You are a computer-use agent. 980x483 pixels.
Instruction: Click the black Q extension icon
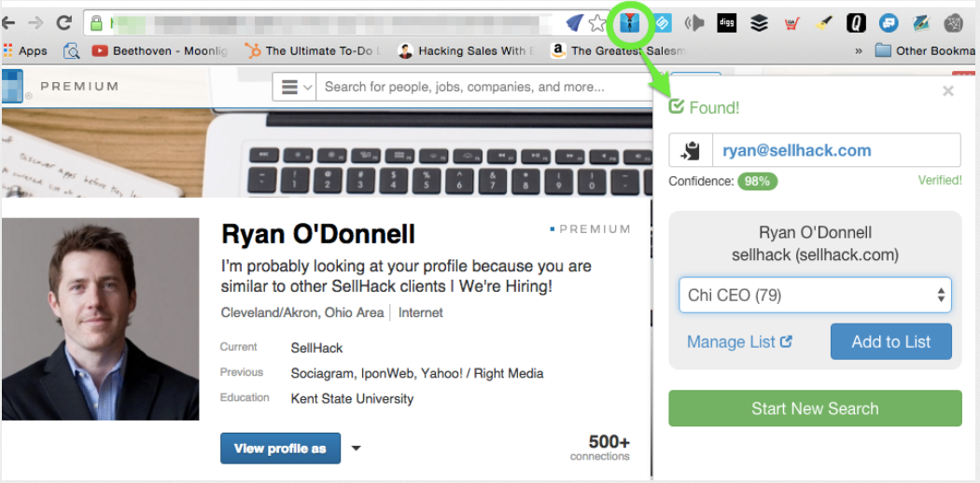coord(856,23)
